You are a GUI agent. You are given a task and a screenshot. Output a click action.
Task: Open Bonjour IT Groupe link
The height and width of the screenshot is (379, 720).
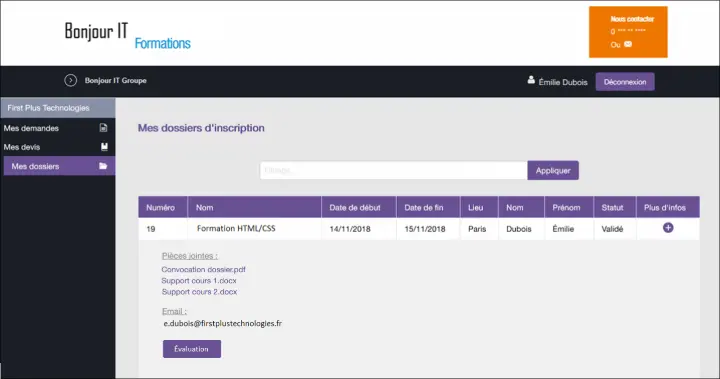pyautogui.click(x=115, y=80)
